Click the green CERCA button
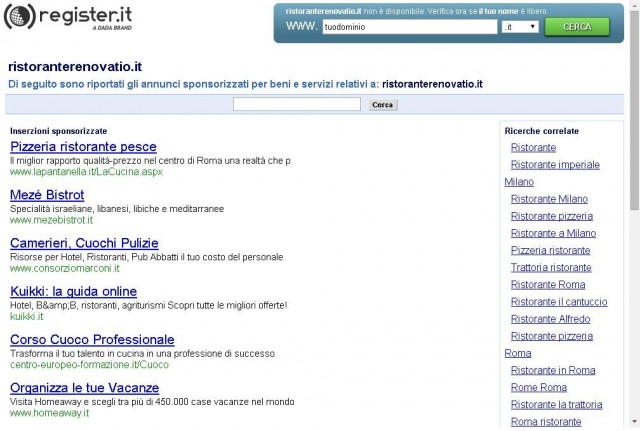Image resolution: width=640 pixels, height=431 pixels. (x=577, y=27)
